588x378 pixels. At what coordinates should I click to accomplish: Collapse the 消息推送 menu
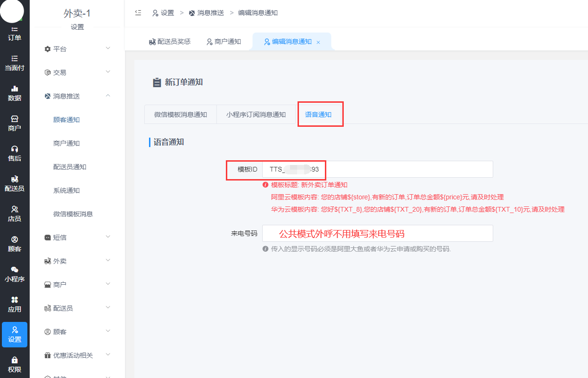point(77,96)
